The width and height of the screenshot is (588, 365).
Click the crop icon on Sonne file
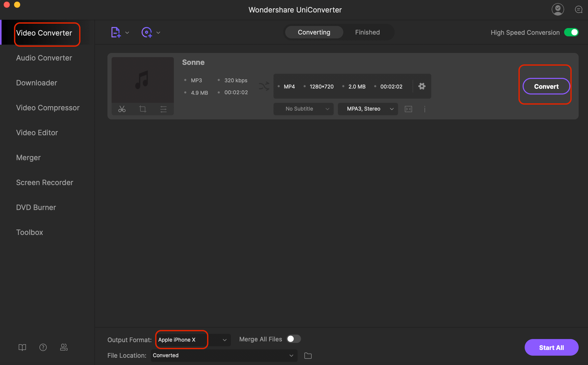142,109
